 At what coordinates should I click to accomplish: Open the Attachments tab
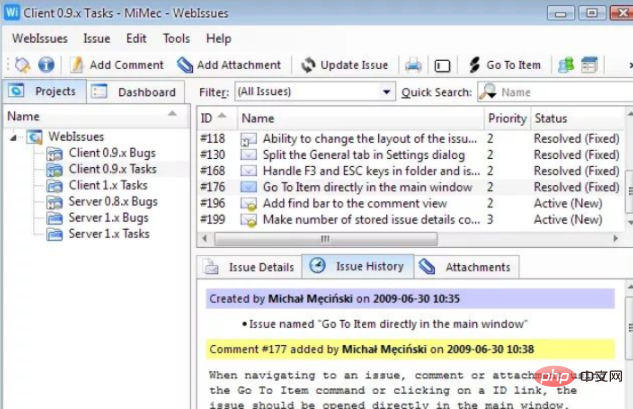(x=467, y=267)
